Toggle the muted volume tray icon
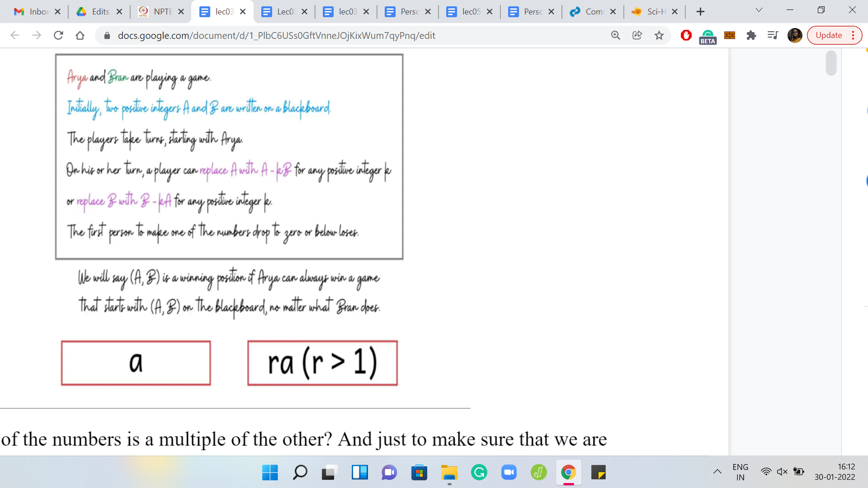Image resolution: width=868 pixels, height=488 pixels. [x=782, y=472]
